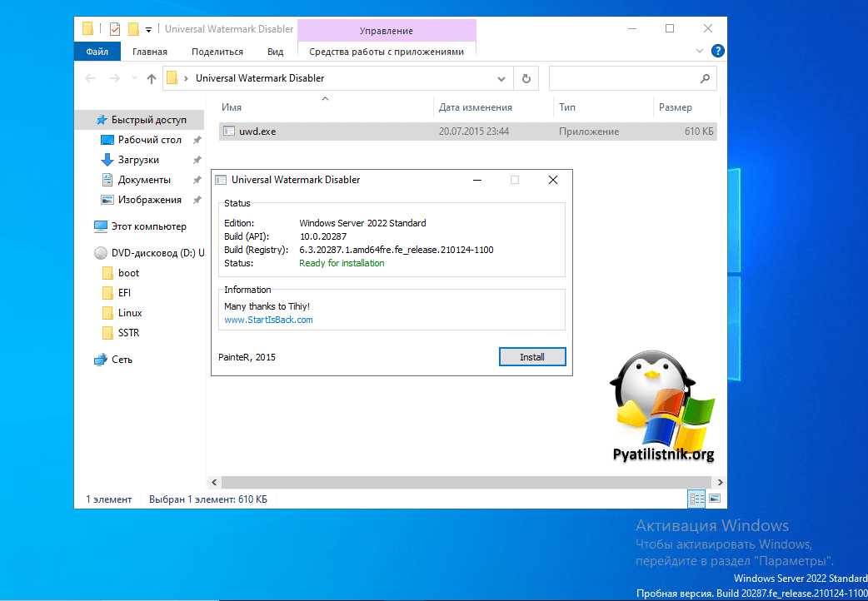
Task: Switch to the Поделиться tab
Action: (x=217, y=52)
